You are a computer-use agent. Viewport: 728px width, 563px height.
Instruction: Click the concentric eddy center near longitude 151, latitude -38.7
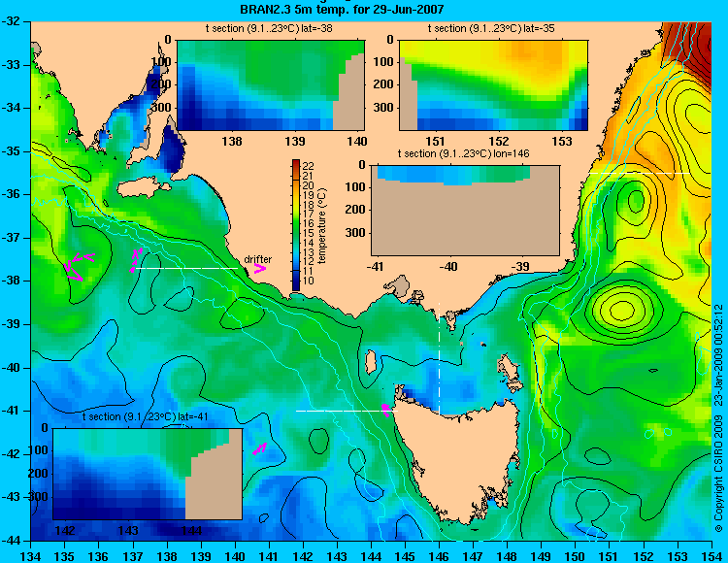click(x=621, y=309)
